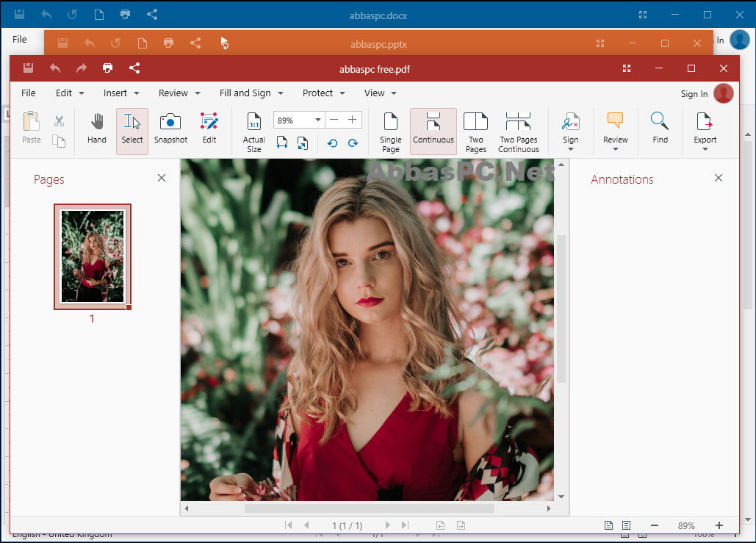Image resolution: width=756 pixels, height=543 pixels.
Task: Click the user avatar in the PDF window
Action: pyautogui.click(x=724, y=93)
